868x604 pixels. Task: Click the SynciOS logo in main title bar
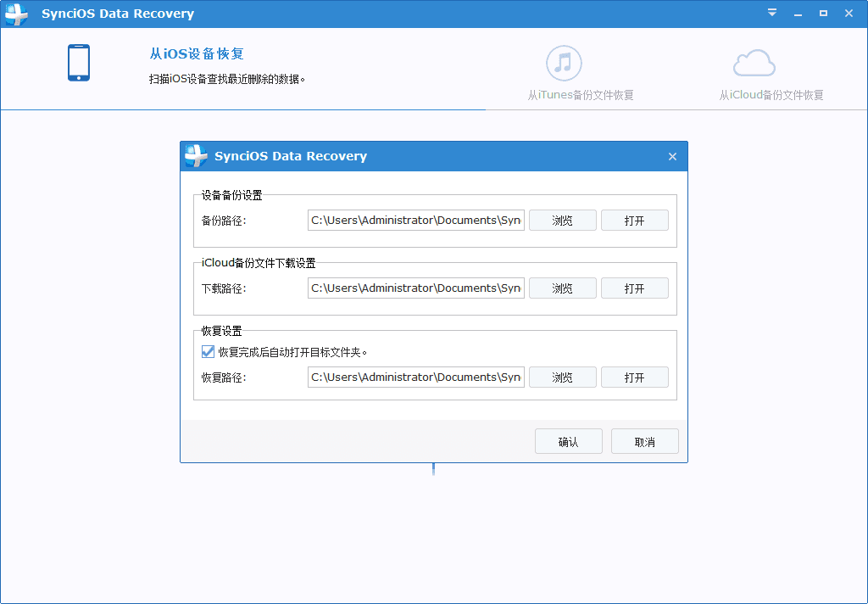click(x=16, y=14)
